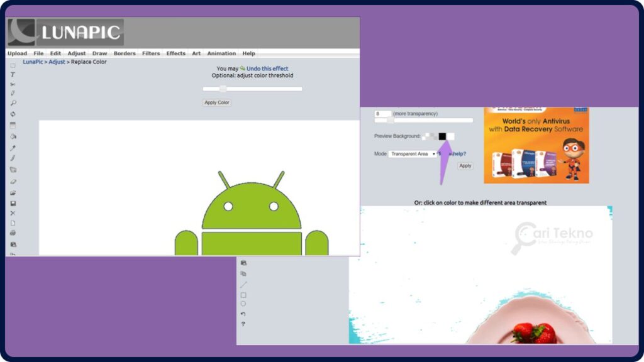This screenshot has height=362, width=644.
Task: Pick the eraser tool
Action: (x=13, y=182)
